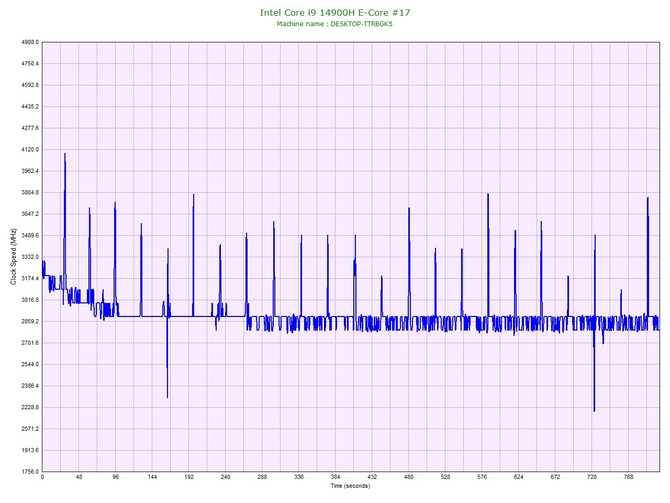Click the 576 tick on time axis
Screen dimensions: 670x503
coord(482,477)
